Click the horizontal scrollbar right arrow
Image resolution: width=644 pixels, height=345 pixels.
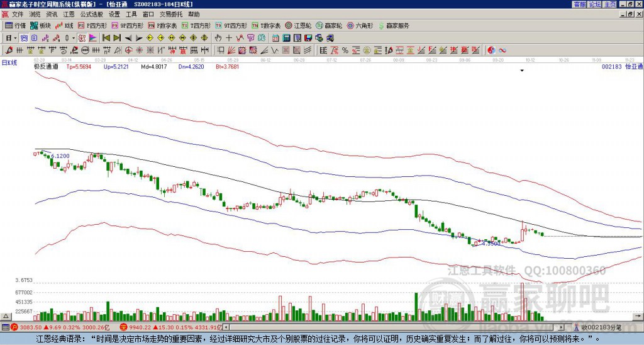tap(562, 327)
